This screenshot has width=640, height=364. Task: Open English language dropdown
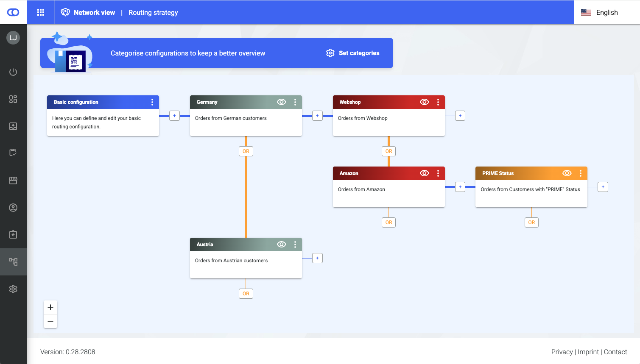click(606, 12)
